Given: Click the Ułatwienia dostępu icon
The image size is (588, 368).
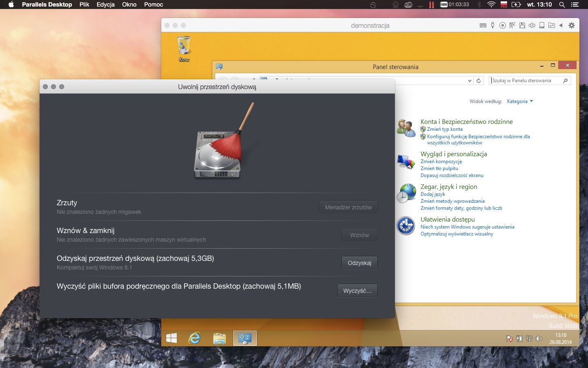Looking at the screenshot, I should (406, 226).
